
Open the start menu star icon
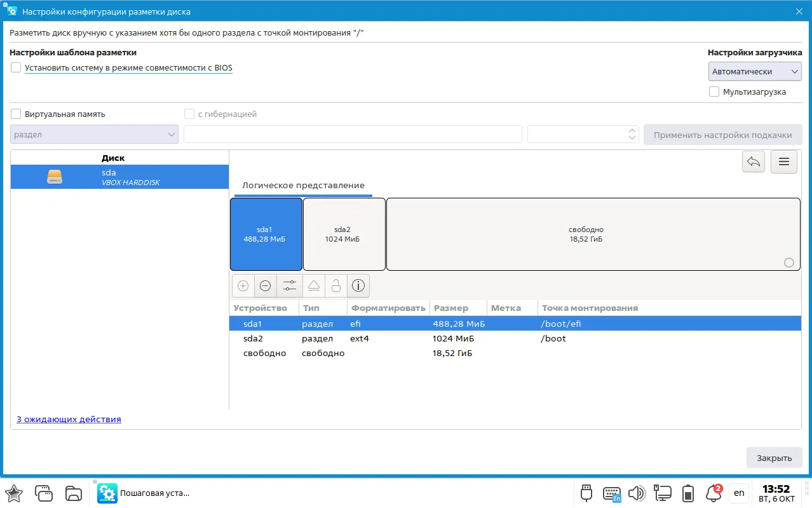pos(14,493)
